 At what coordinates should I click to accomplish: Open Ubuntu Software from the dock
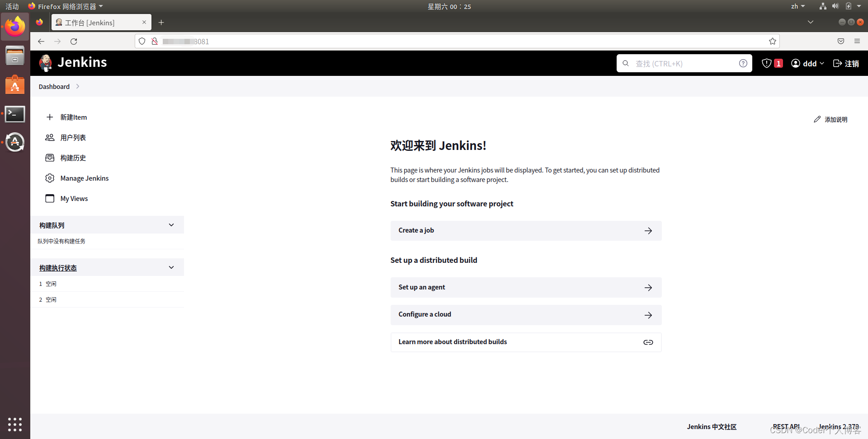[x=15, y=84]
